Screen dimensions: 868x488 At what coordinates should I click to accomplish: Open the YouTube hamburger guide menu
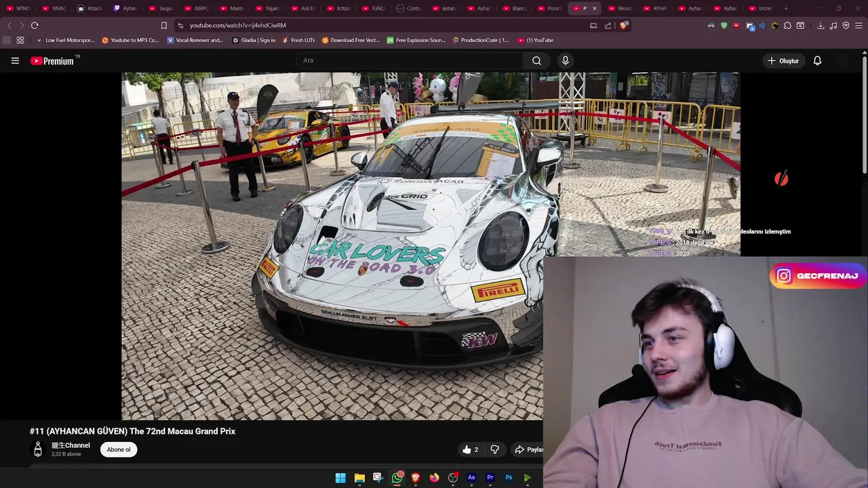(15, 61)
